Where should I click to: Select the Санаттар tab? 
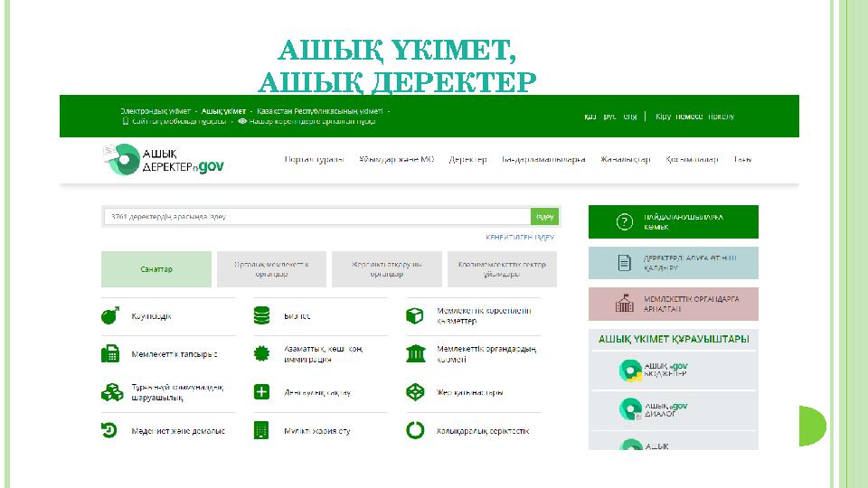(x=156, y=269)
